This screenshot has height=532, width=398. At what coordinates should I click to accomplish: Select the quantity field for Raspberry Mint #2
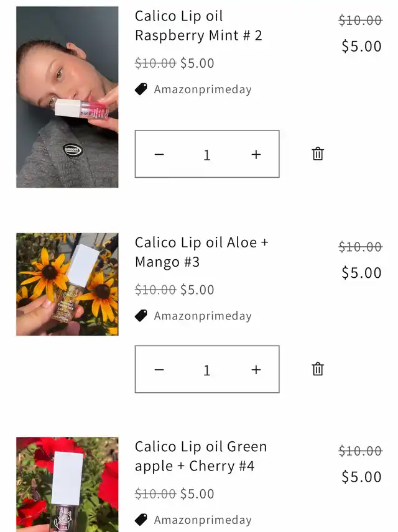pos(207,155)
